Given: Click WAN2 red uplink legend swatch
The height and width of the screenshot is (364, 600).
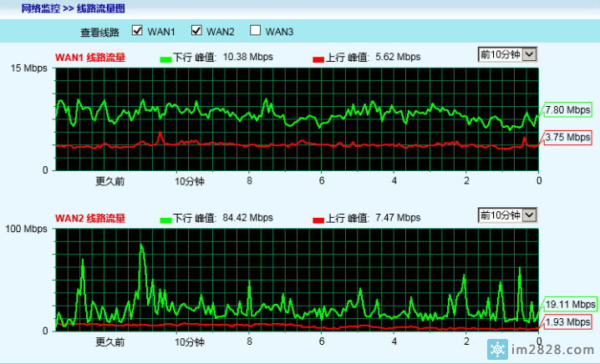Looking at the screenshot, I should 318,220.
